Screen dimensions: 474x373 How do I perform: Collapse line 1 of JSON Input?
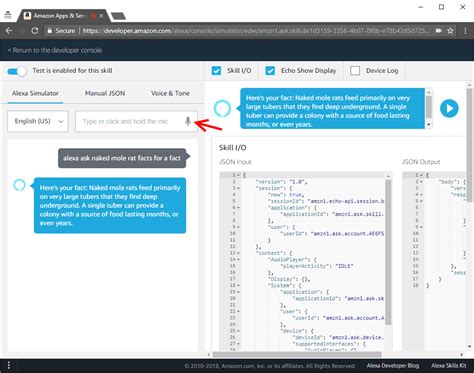point(238,175)
